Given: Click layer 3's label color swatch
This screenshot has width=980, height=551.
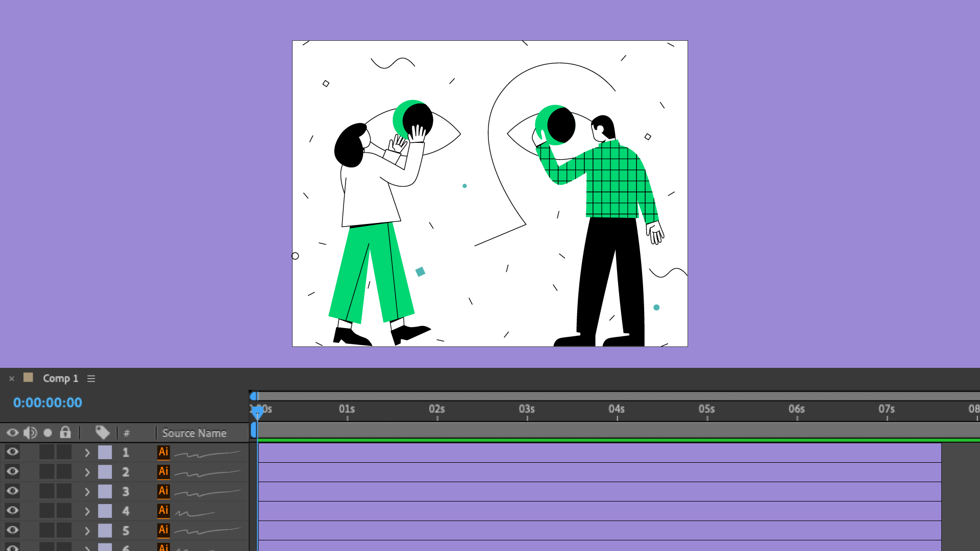Looking at the screenshot, I should click(105, 491).
